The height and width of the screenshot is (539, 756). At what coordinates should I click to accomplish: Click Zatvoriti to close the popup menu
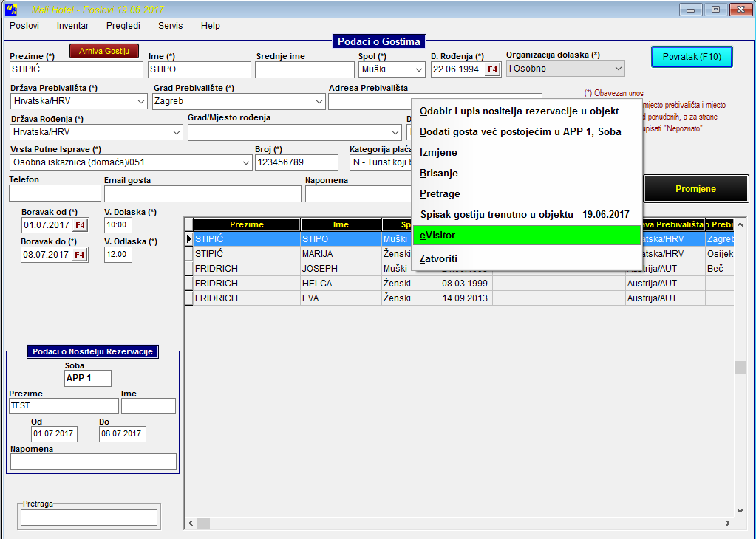[526, 258]
